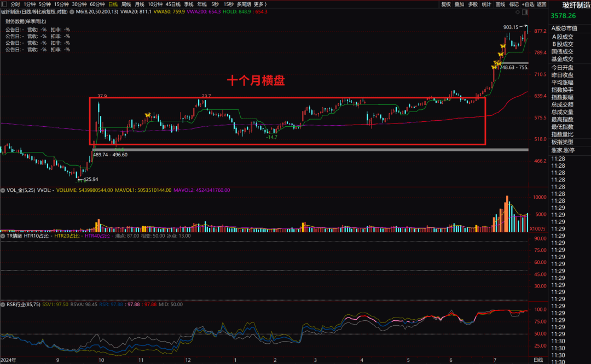Select the 15分钟 period tab

[x=61, y=4]
